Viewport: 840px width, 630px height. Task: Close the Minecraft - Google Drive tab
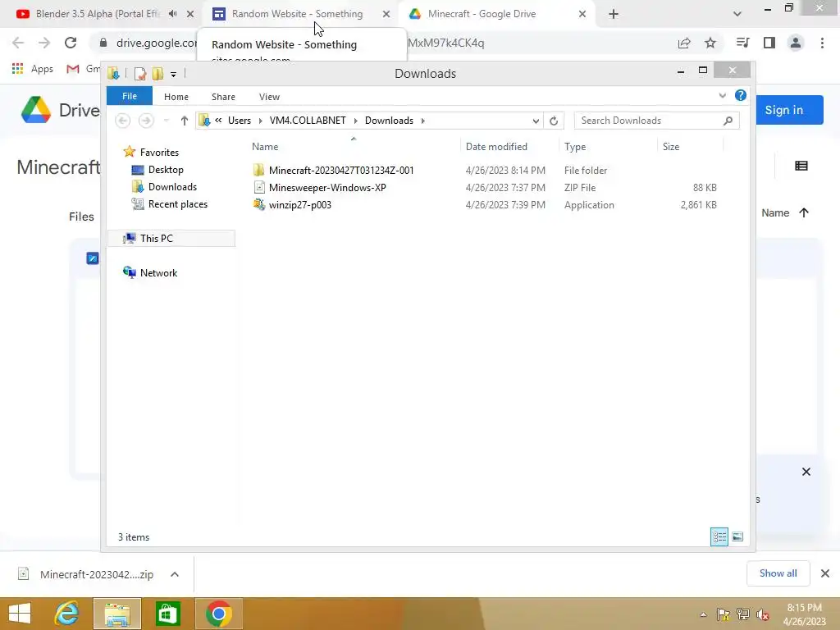[x=582, y=14]
